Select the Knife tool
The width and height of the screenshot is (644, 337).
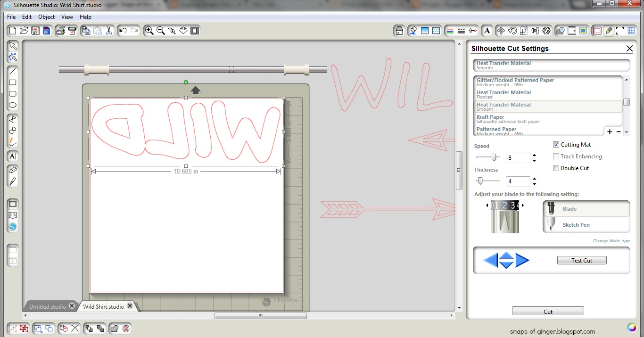pos(13,181)
